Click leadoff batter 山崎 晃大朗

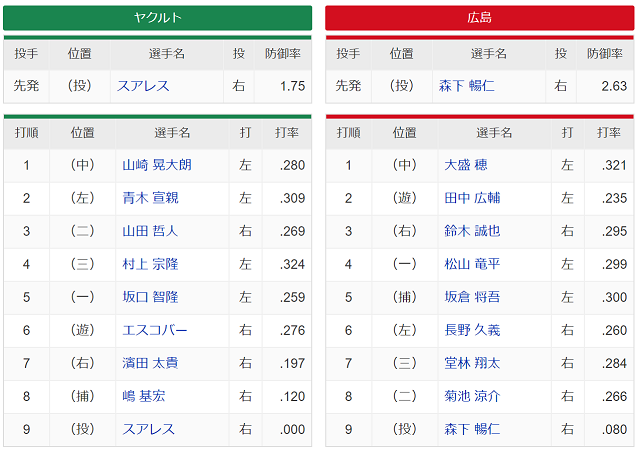(x=157, y=165)
